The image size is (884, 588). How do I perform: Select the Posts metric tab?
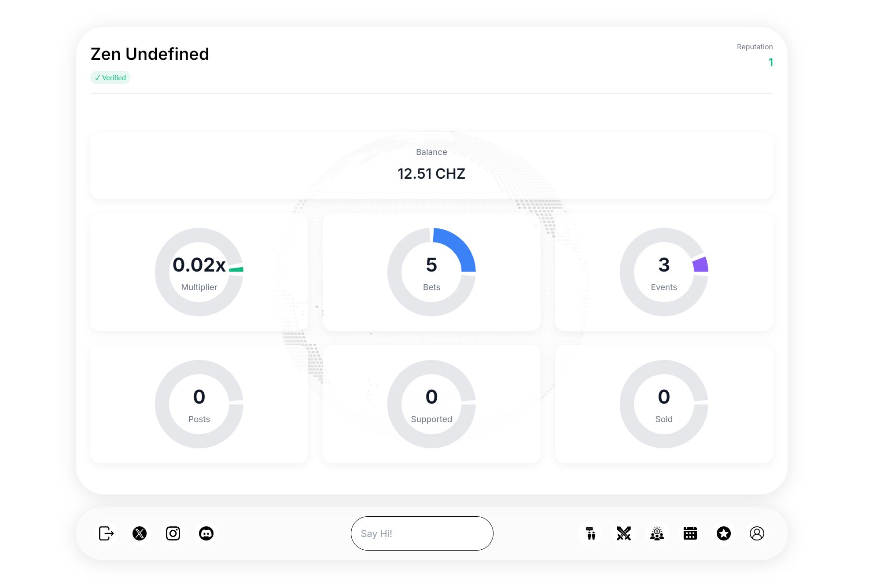point(198,403)
